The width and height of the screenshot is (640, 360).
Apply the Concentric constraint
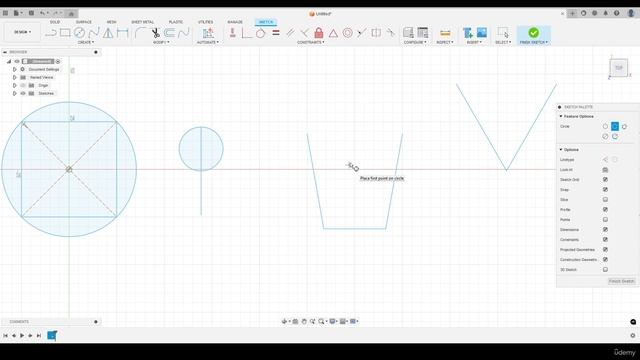pyautogui.click(x=347, y=33)
